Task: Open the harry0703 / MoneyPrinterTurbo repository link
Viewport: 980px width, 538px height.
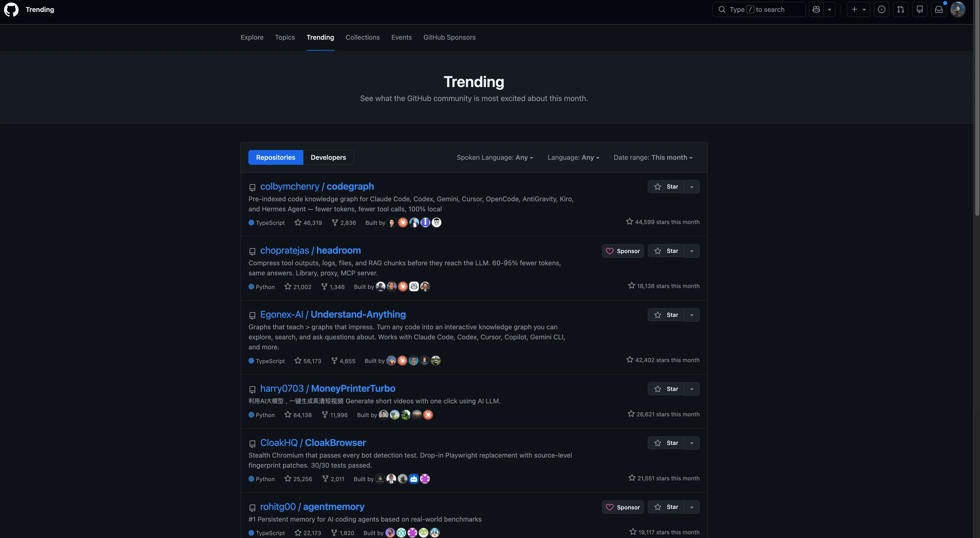Action: 327,389
